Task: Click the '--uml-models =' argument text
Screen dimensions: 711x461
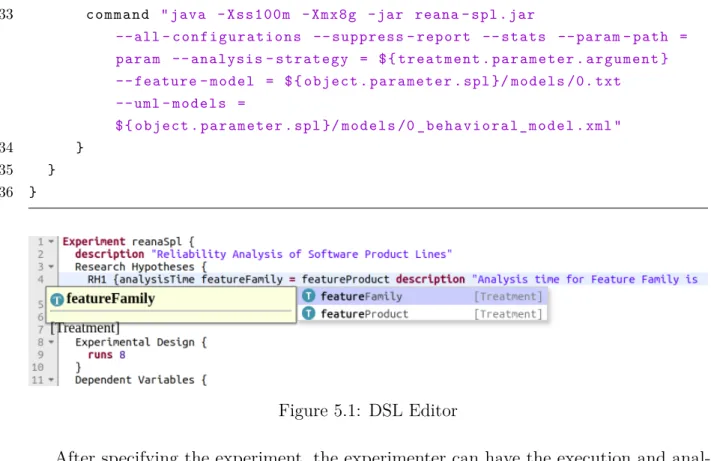Action: point(180,104)
